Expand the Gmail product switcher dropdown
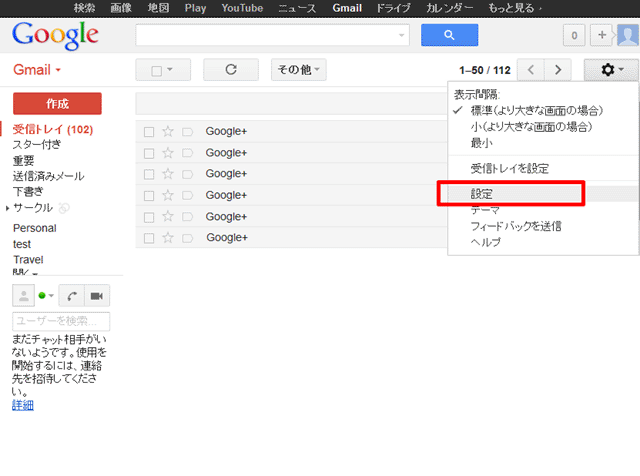 (x=38, y=71)
